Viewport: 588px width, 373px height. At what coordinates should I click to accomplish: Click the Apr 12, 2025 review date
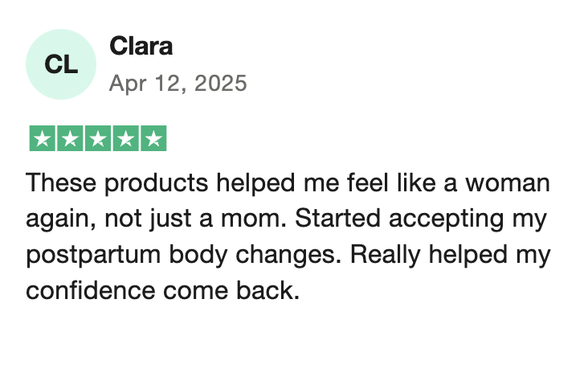(x=178, y=84)
